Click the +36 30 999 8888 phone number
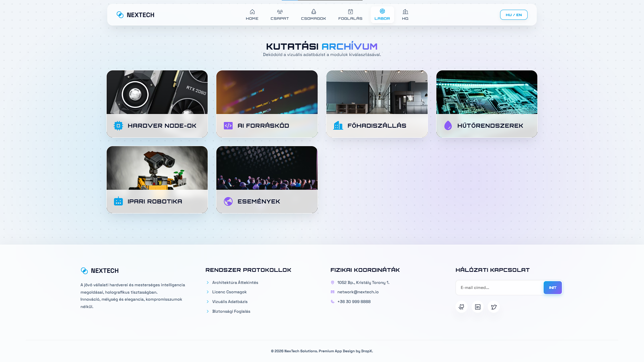This screenshot has height=362, width=644. 354,302
